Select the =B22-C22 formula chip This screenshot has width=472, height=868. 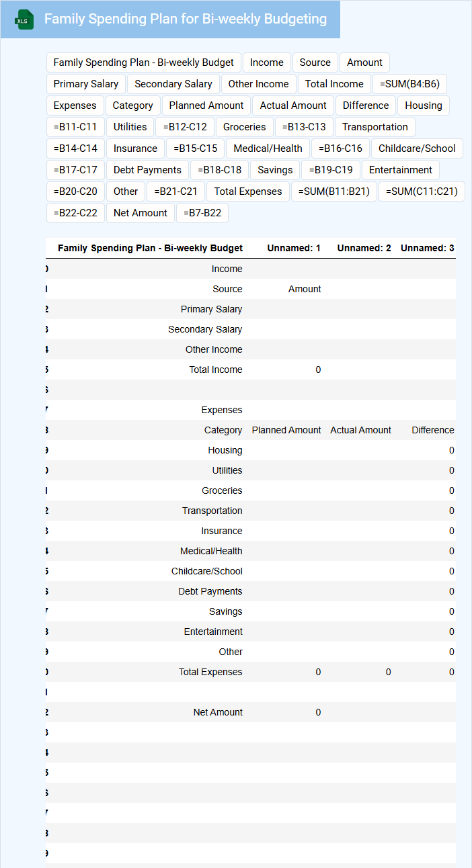tap(75, 213)
